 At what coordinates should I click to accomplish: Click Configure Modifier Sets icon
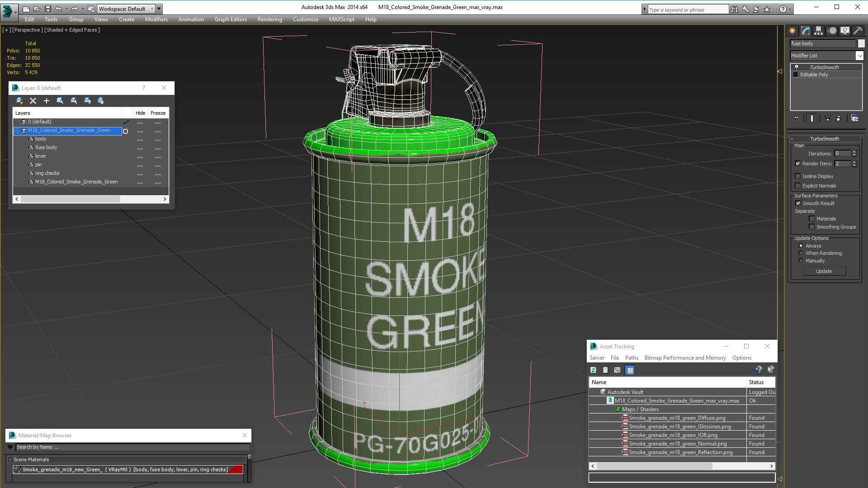(x=854, y=118)
